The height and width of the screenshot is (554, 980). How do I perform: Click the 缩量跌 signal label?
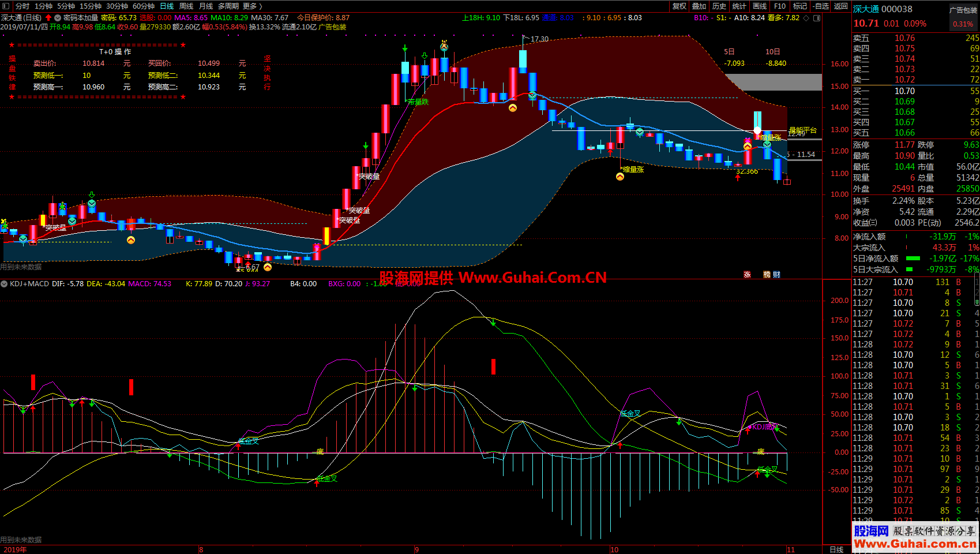418,102
